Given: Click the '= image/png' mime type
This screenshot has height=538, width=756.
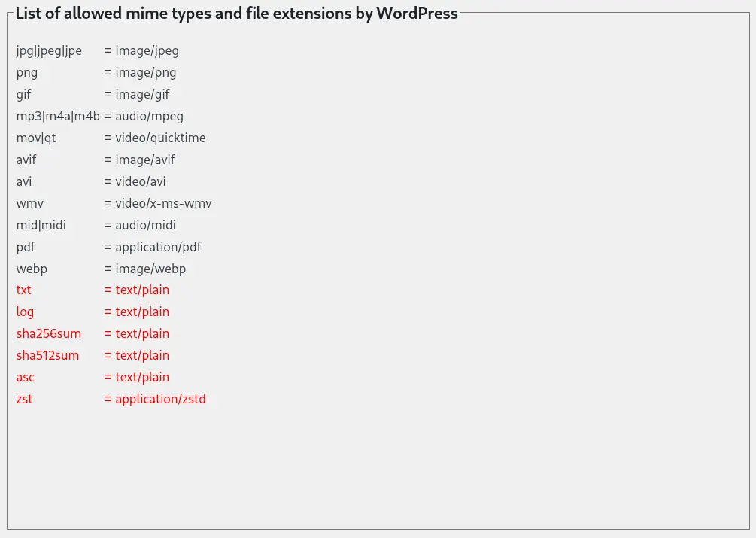Looking at the screenshot, I should pos(141,72).
